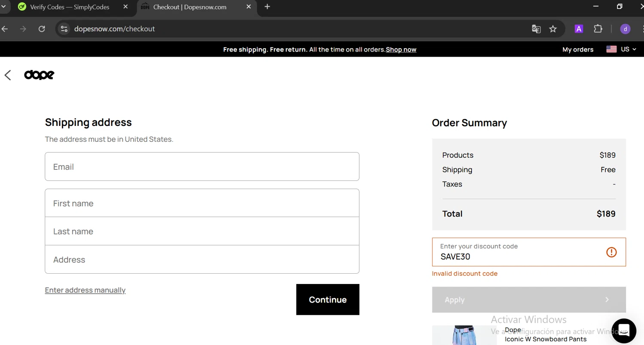Open the purple A extension

pos(579,29)
